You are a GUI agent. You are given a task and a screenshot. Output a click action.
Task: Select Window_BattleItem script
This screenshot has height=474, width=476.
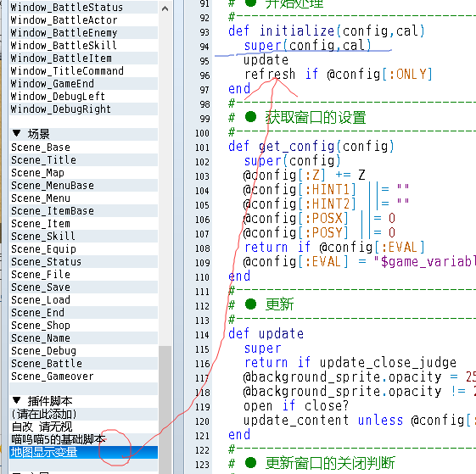click(x=84, y=59)
